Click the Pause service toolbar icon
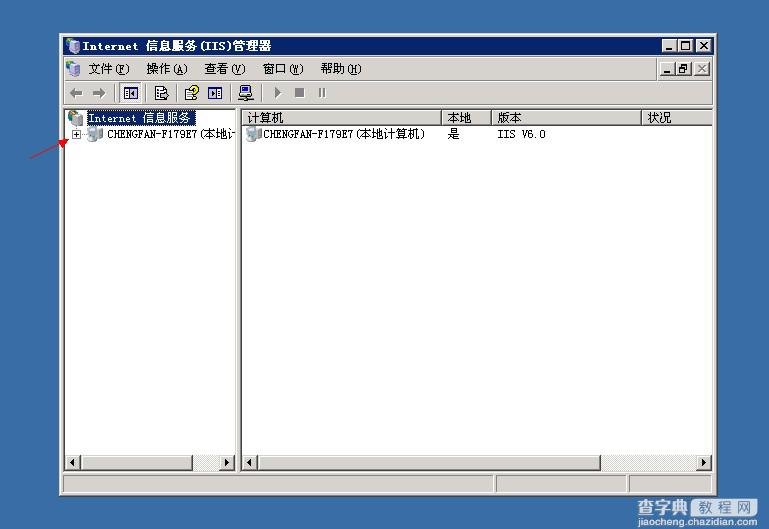Viewport: 769px width, 529px height. 322,93
